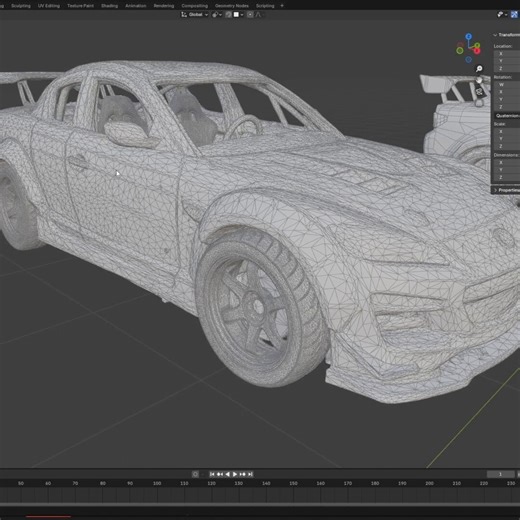The image size is (520, 520).
Task: Click the red X axis on the navigation gizmo
Action: tap(477, 51)
